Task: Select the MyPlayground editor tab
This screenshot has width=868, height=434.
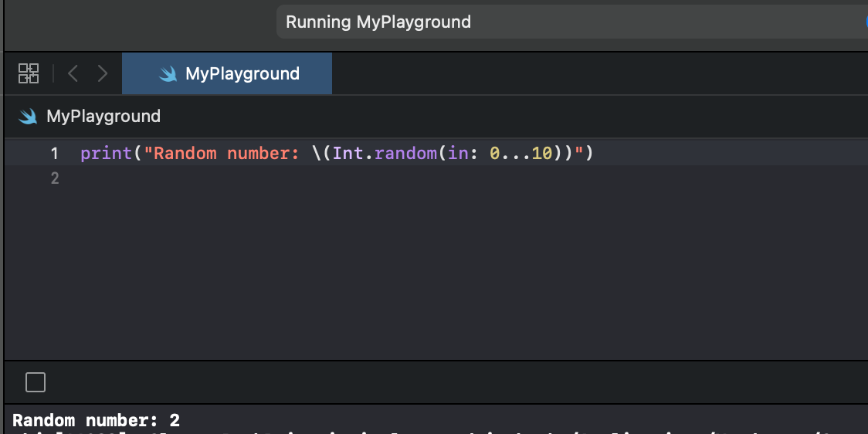Action: tap(227, 73)
